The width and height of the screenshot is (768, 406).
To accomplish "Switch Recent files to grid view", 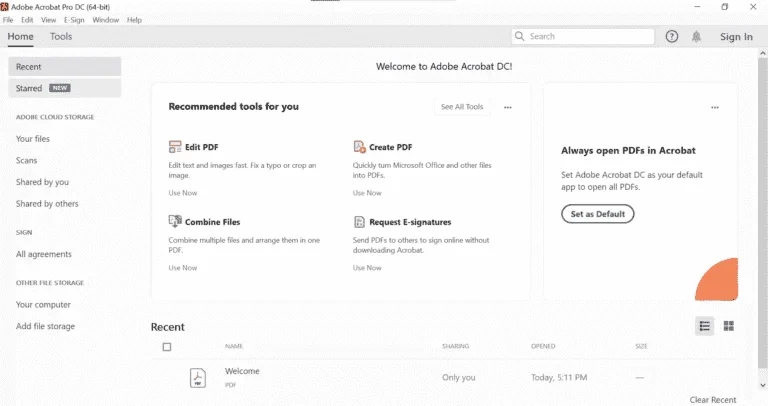I will (x=729, y=326).
